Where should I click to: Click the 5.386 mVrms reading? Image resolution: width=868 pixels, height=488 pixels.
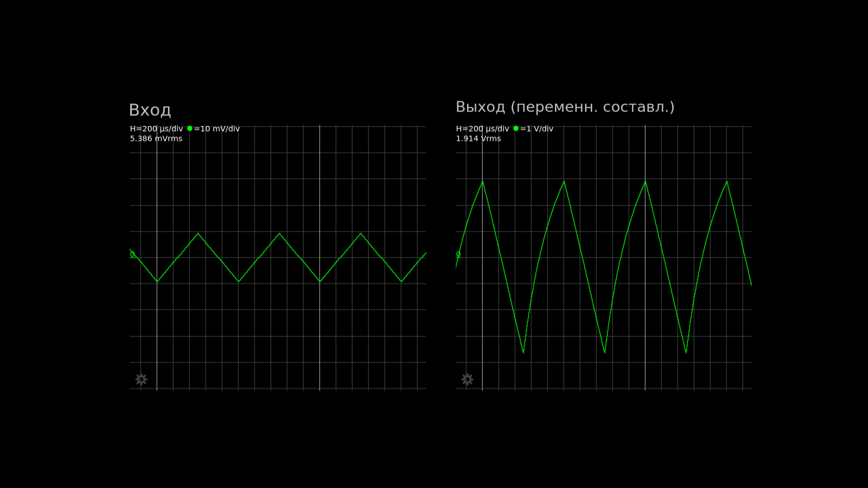pyautogui.click(x=156, y=139)
